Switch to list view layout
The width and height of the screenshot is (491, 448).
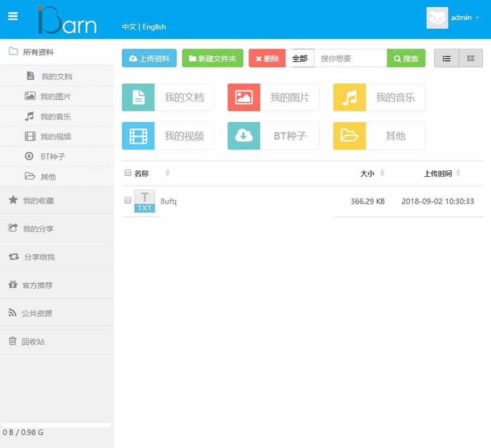click(x=446, y=58)
